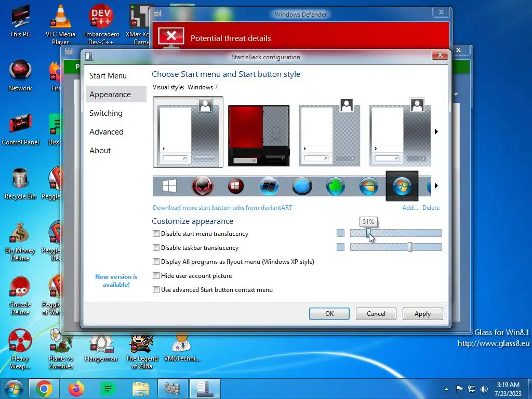The image size is (532, 399).
Task: Cancel the StartIsBack configuration
Action: click(x=376, y=313)
